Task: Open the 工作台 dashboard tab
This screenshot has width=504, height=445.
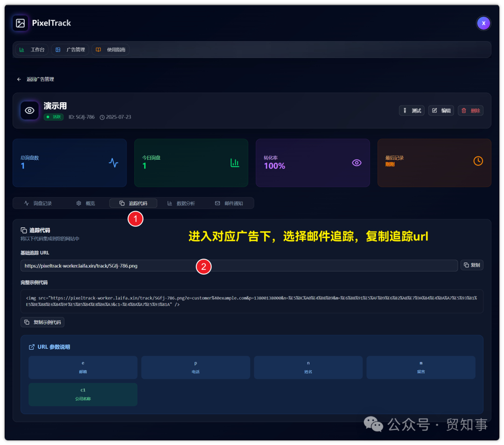Action: [x=32, y=49]
